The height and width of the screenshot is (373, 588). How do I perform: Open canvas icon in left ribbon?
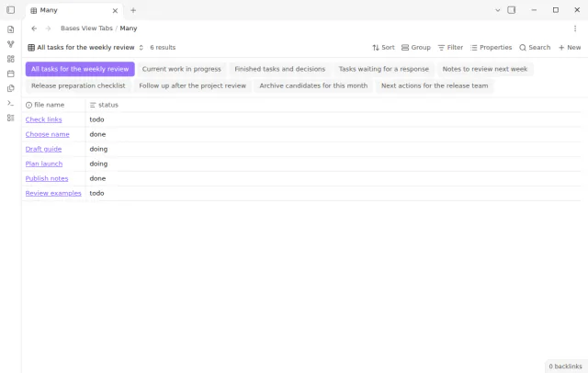pos(10,59)
